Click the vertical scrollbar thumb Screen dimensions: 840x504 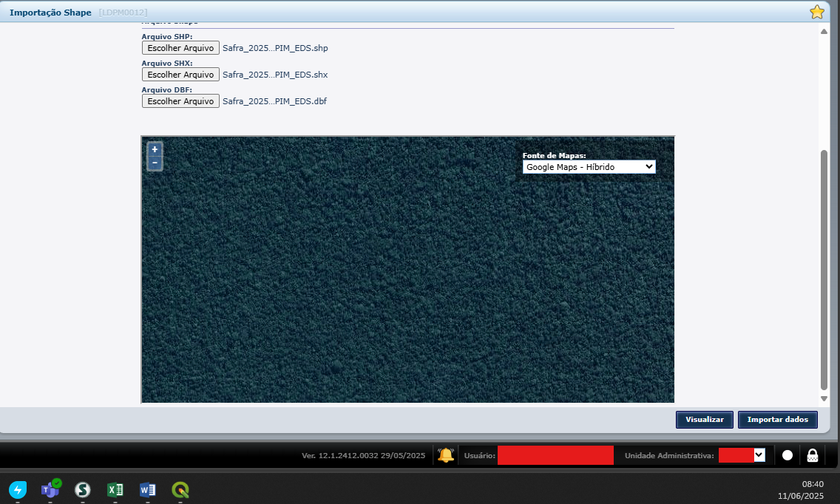[824, 270]
